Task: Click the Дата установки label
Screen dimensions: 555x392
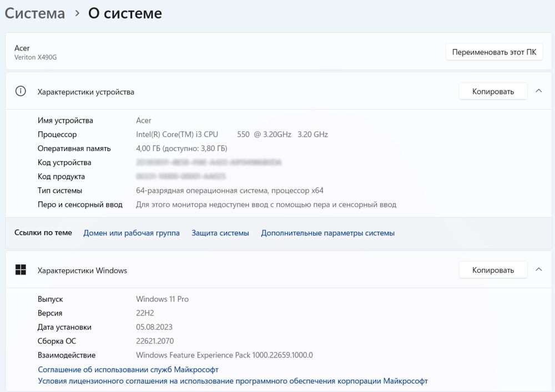Action: [x=64, y=327]
